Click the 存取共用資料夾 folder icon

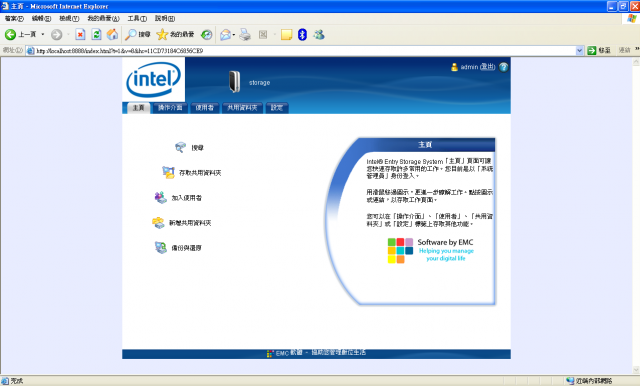click(168, 172)
